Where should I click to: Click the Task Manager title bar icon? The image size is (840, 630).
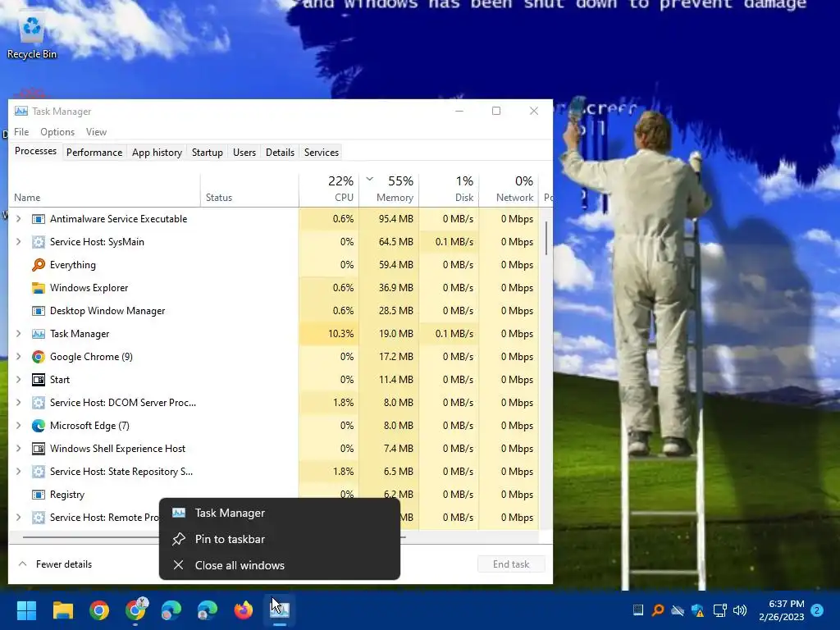[x=21, y=111]
